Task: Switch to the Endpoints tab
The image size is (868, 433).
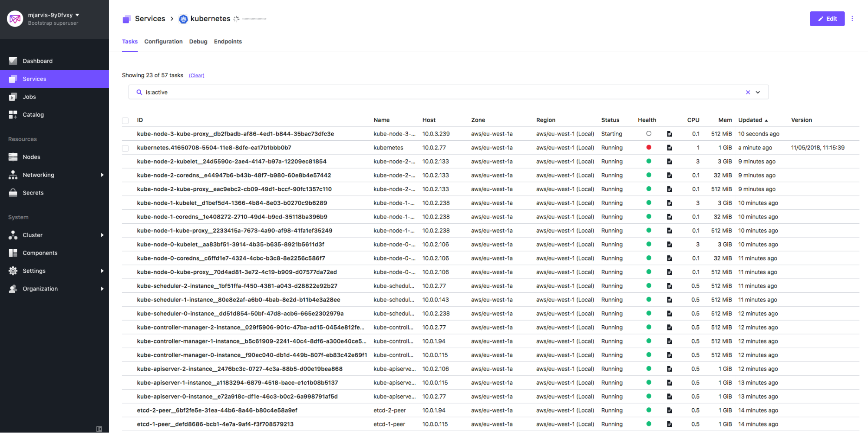Action: point(228,42)
